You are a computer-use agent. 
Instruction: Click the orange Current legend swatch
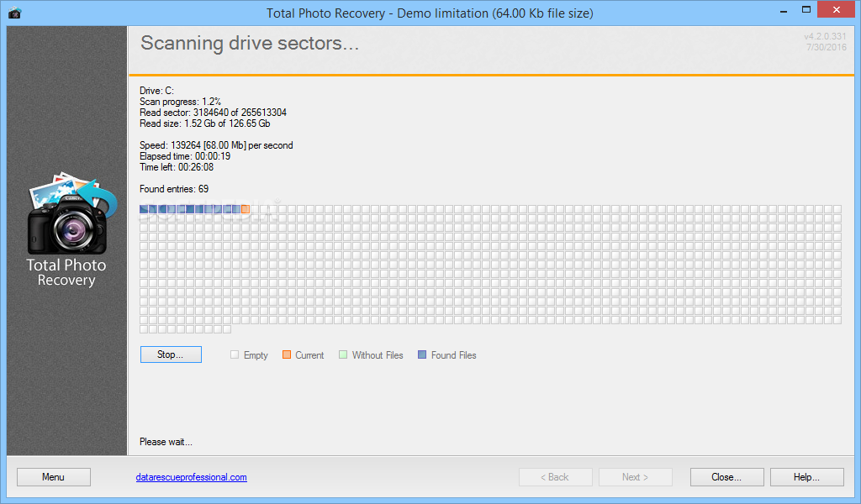click(x=286, y=354)
